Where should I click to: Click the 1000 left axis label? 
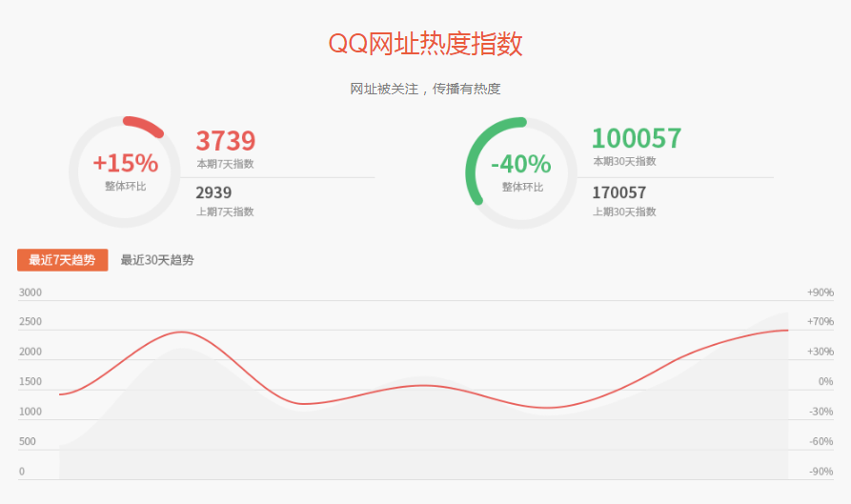[x=30, y=412]
